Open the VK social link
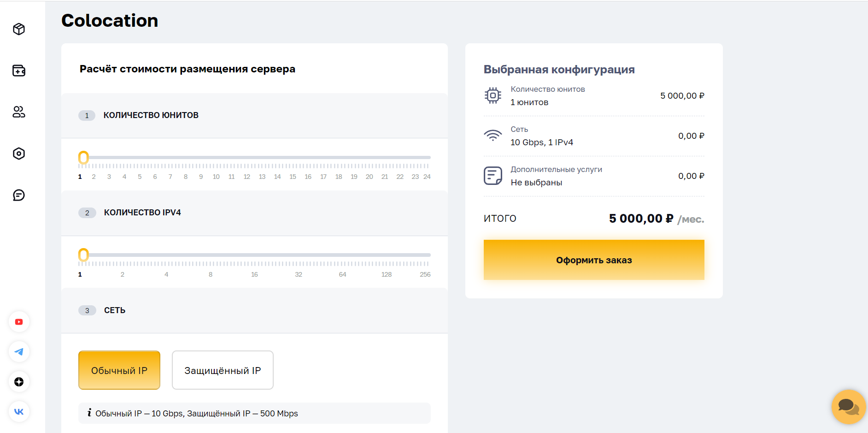Screen dimensions: 868x433 tap(19, 412)
